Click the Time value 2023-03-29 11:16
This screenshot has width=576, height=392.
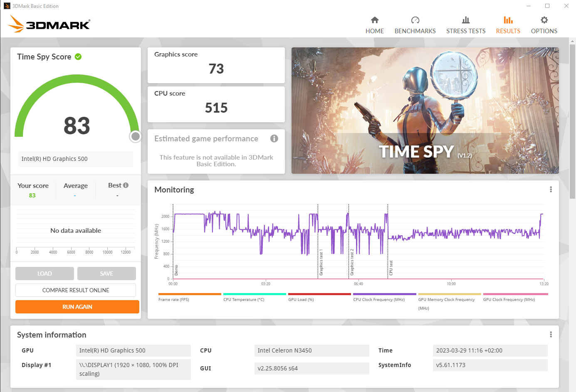point(490,350)
